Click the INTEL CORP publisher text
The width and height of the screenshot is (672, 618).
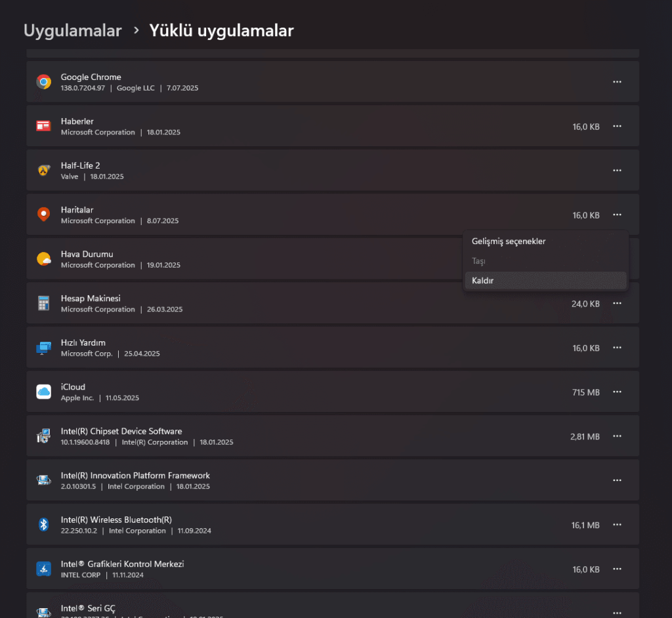point(81,575)
